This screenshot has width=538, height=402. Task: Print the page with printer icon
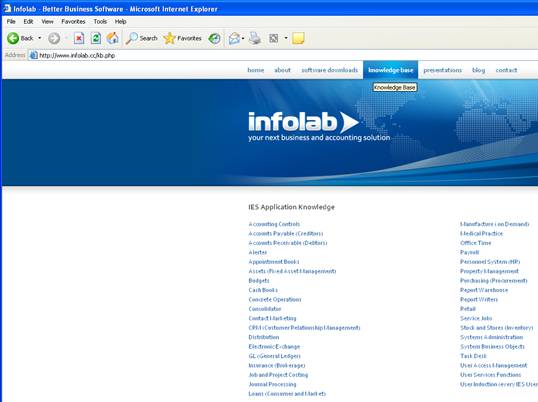point(255,38)
